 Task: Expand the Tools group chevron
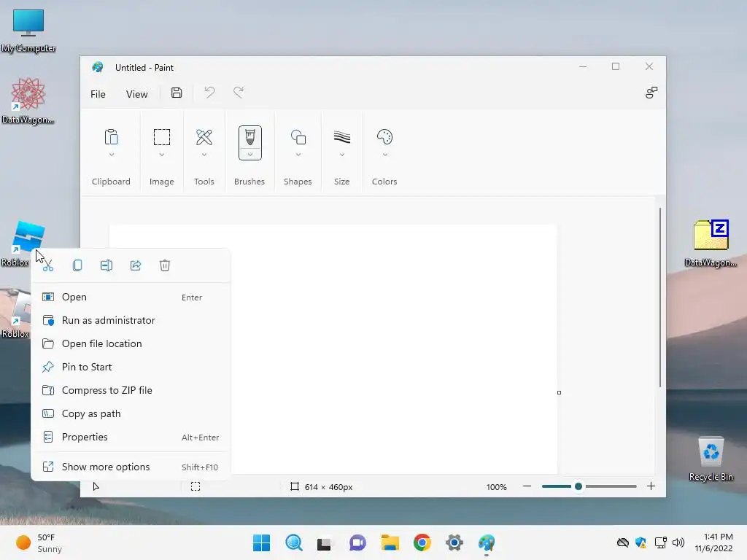(204, 155)
